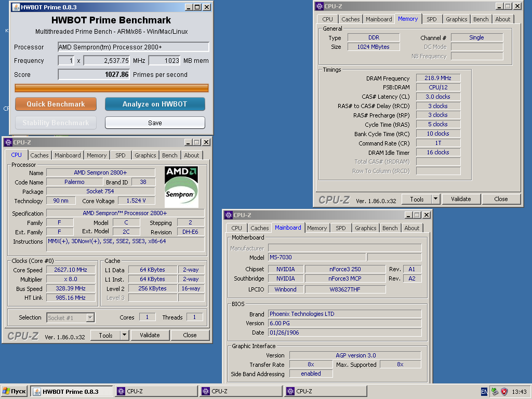Open Bench tab in CPU-Z CPU window
This screenshot has height=399, width=532.
point(170,155)
